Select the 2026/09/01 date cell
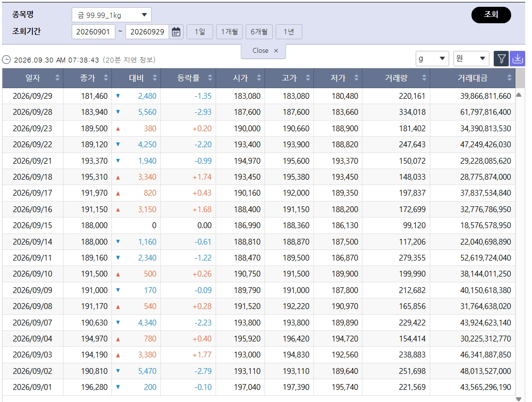Screen dimensions: 532x402 [x=32, y=387]
